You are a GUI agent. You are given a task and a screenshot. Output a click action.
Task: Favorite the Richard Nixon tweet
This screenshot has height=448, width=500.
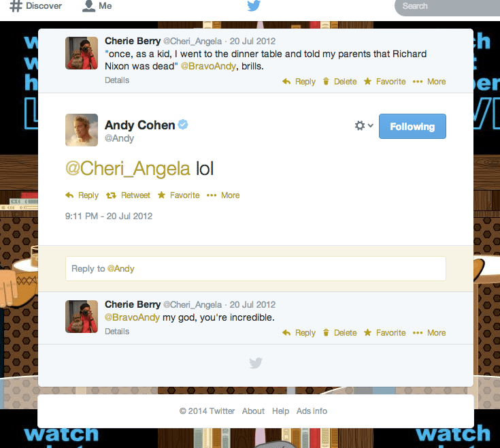click(385, 82)
